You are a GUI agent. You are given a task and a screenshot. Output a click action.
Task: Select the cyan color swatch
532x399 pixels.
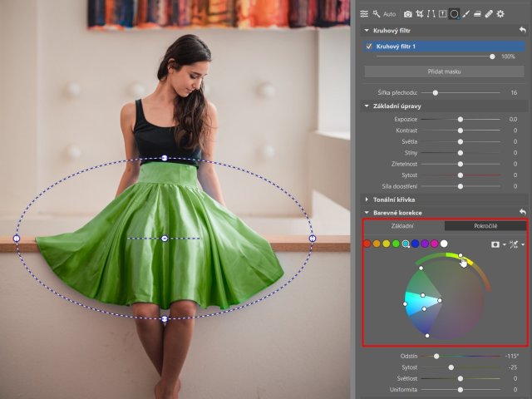pyautogui.click(x=406, y=244)
